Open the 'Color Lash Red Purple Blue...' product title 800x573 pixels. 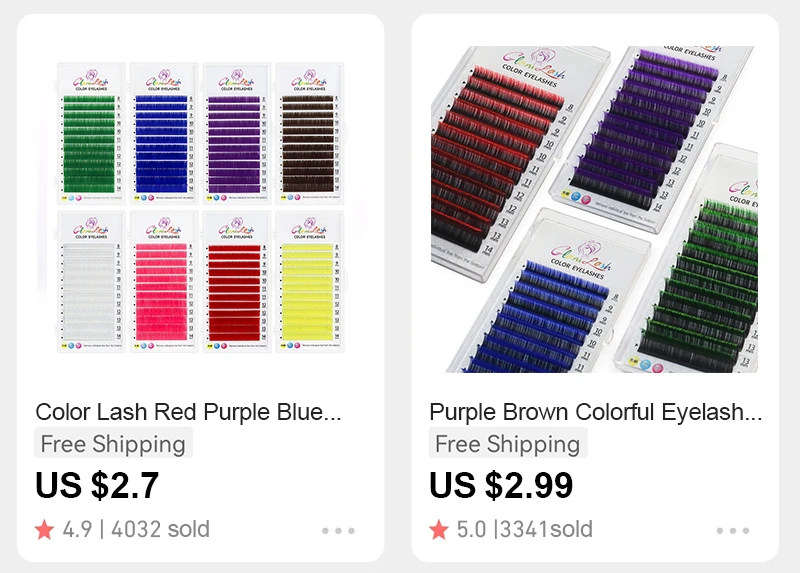click(188, 412)
